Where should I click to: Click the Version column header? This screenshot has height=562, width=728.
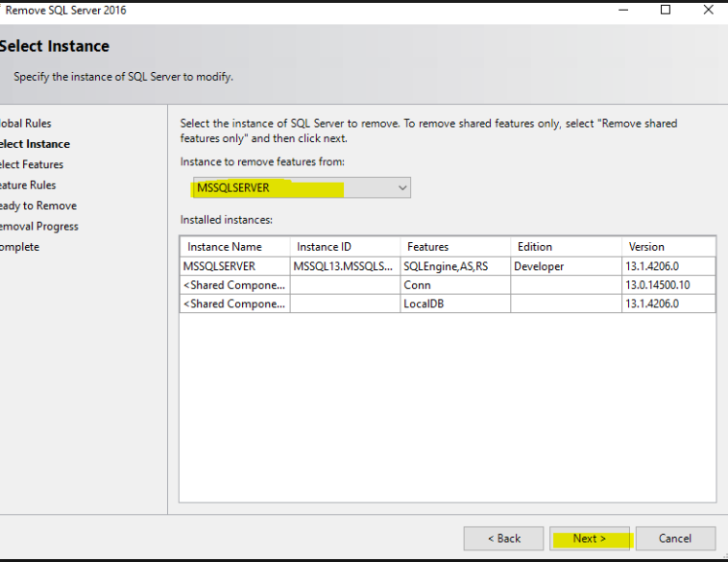667,247
